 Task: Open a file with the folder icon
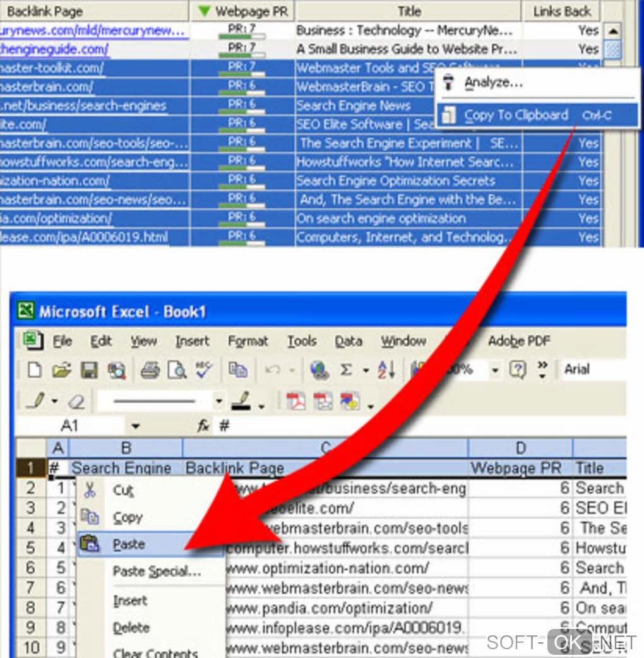(x=61, y=371)
